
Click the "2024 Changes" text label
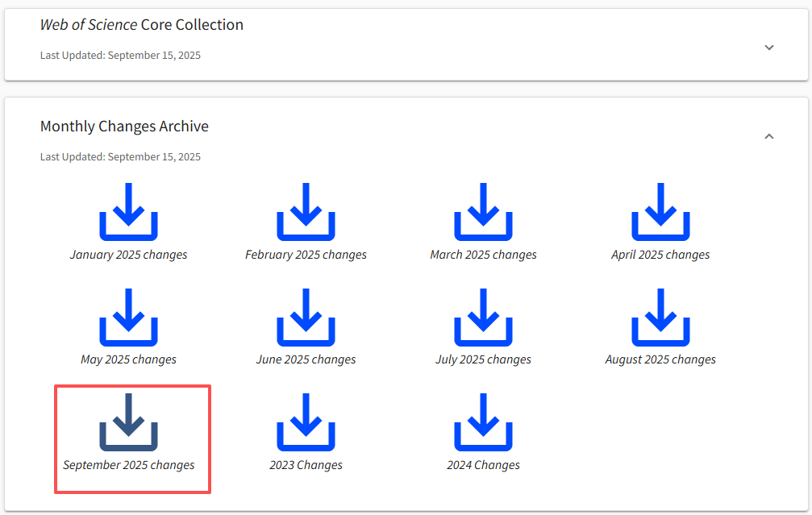483,465
